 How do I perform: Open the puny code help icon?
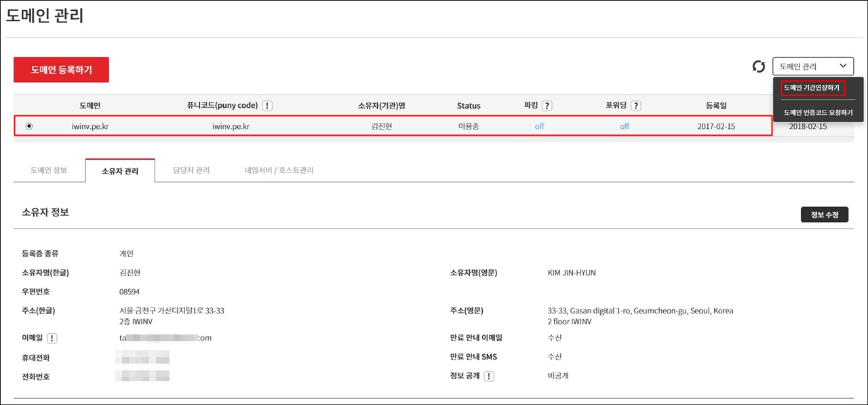[x=267, y=106]
